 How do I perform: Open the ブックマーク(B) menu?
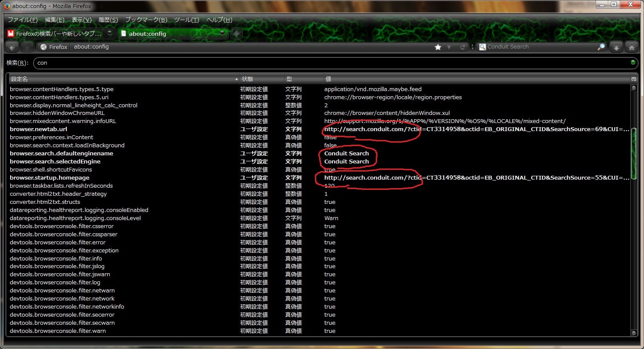pyautogui.click(x=146, y=20)
